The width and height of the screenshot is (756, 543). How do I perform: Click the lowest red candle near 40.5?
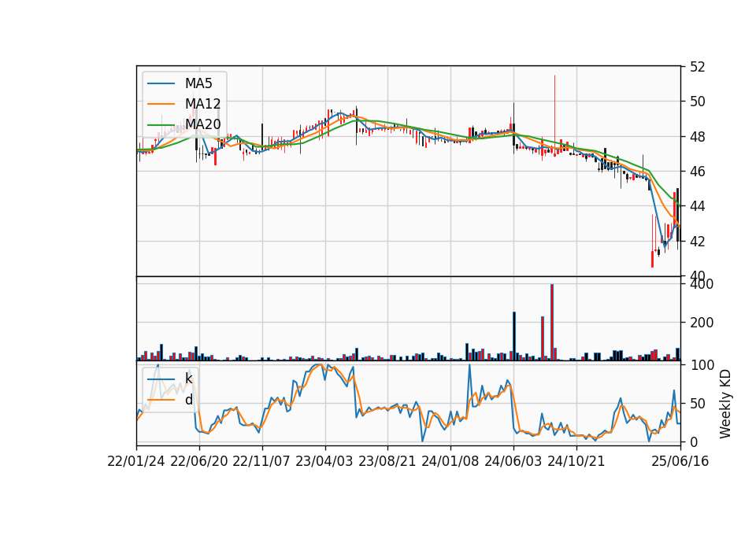[652, 259]
